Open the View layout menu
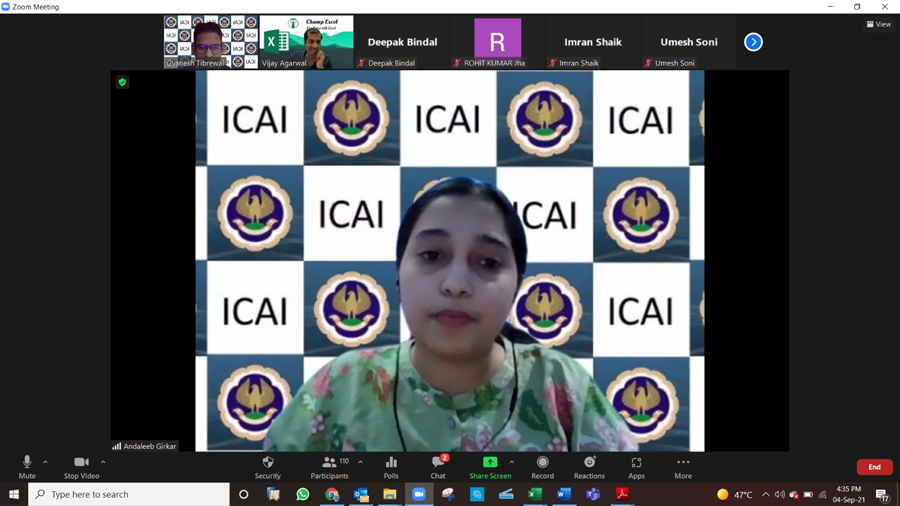Image resolution: width=900 pixels, height=506 pixels. [x=879, y=24]
